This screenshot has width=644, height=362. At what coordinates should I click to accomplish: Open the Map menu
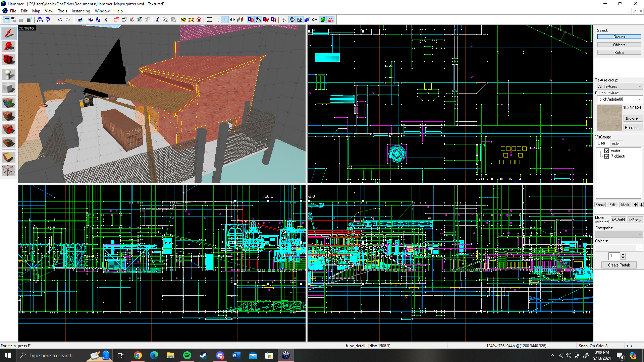[x=36, y=11]
